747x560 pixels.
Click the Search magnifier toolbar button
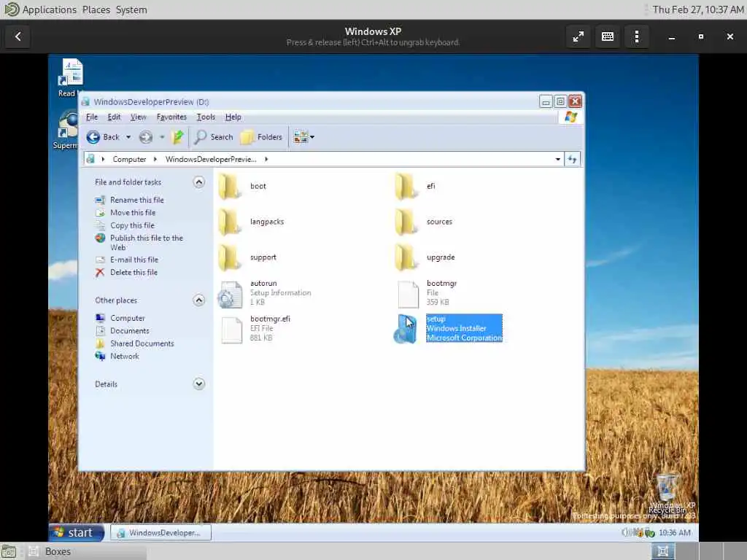coord(214,137)
